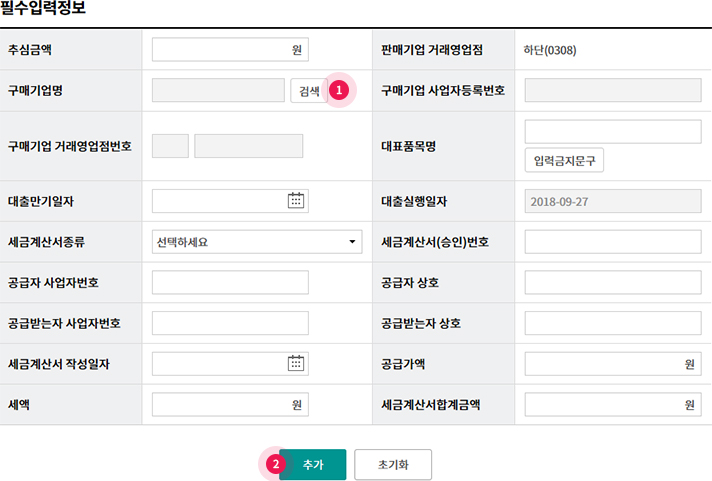Image resolution: width=712 pixels, height=481 pixels.
Task: Focus the 공급받는자 사업자번호 field
Action: click(230, 323)
